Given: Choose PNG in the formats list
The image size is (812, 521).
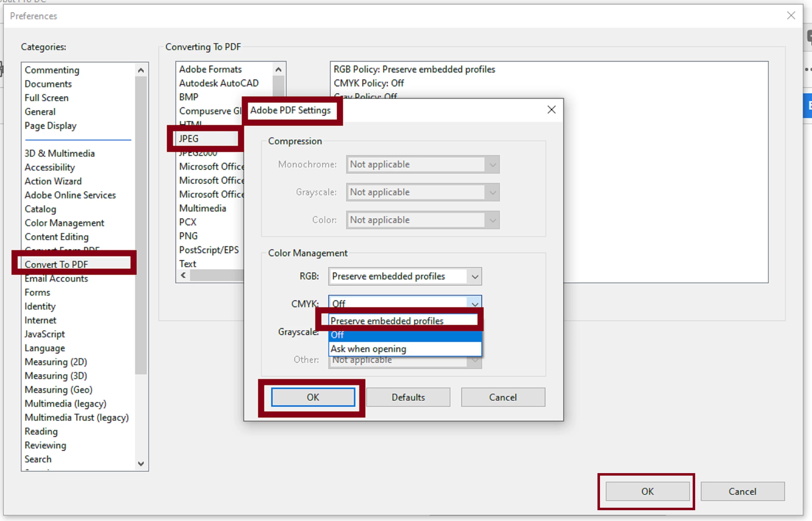Looking at the screenshot, I should click(x=188, y=236).
